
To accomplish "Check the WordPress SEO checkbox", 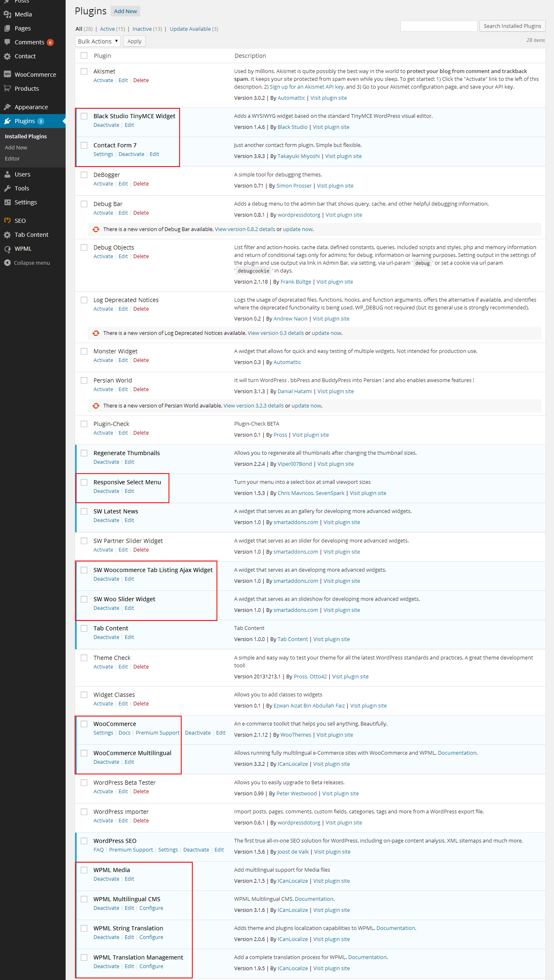I will point(84,841).
